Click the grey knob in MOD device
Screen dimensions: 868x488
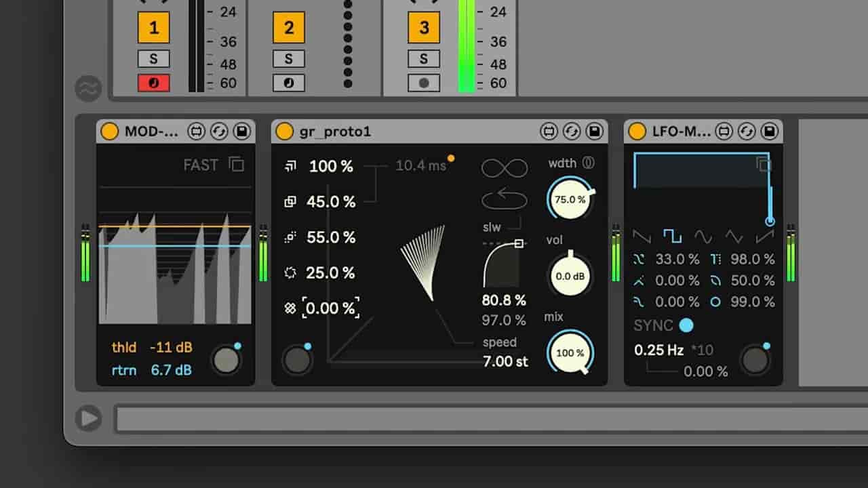[x=226, y=361]
